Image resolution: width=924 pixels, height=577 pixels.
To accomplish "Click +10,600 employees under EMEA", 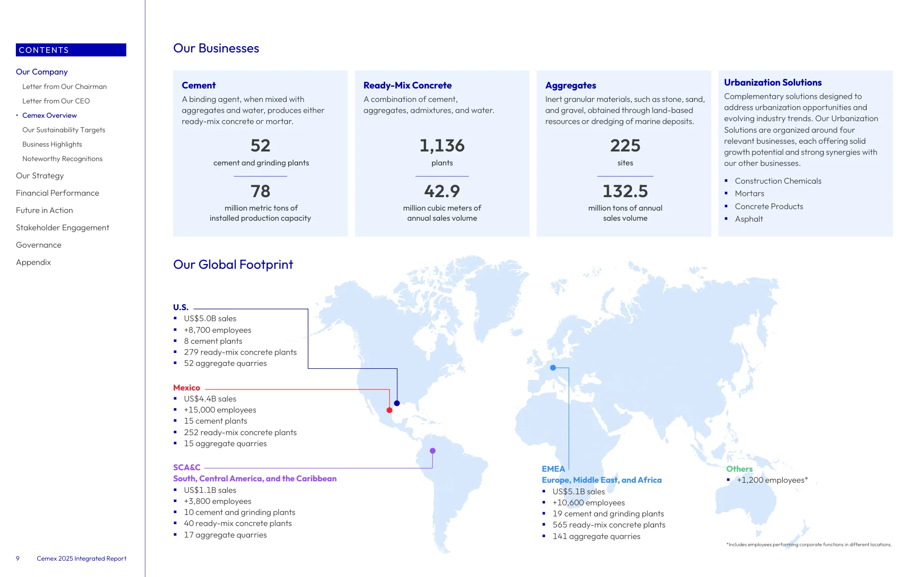I will [589, 503].
